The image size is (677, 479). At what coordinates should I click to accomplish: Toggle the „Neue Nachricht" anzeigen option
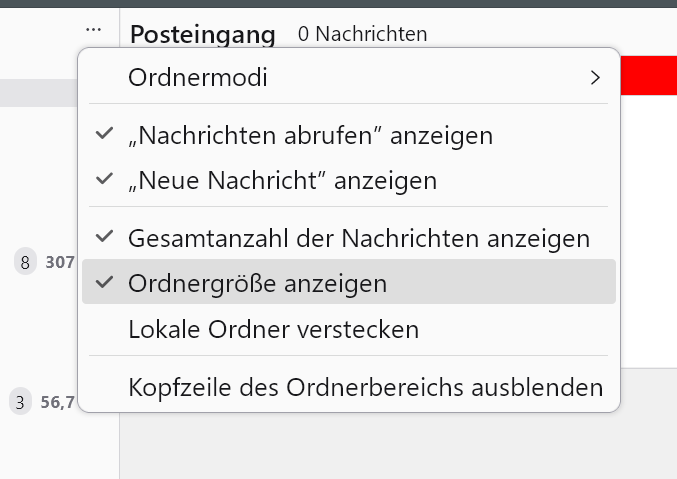pos(282,181)
